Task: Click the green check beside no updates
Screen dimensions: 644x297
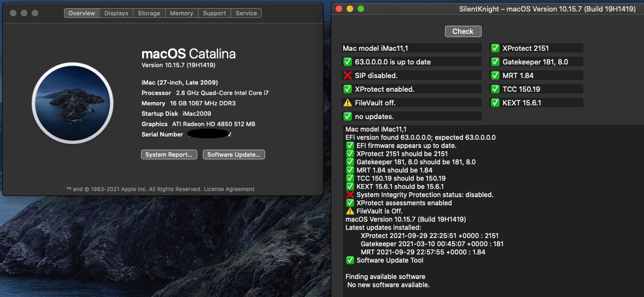Action: (348, 116)
